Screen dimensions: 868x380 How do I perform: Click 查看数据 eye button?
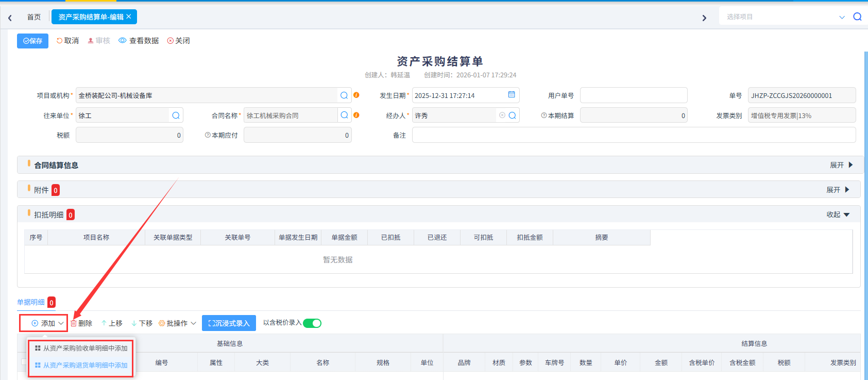pos(139,41)
